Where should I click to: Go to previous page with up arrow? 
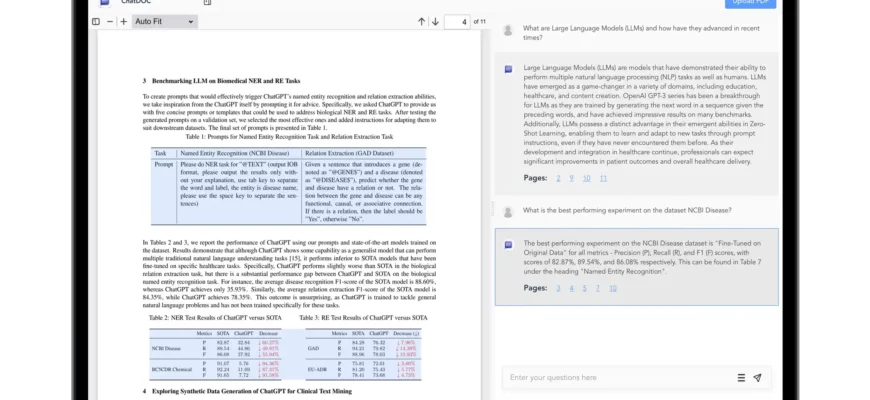tap(422, 21)
